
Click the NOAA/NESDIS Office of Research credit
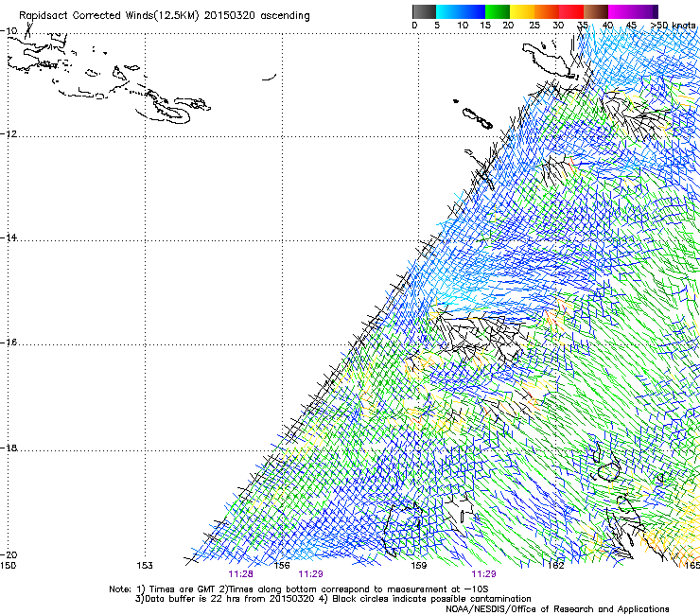click(x=557, y=609)
